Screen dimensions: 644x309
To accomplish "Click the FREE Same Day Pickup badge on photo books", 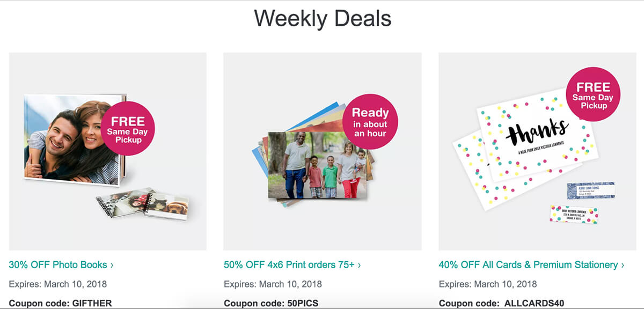I will click(128, 128).
